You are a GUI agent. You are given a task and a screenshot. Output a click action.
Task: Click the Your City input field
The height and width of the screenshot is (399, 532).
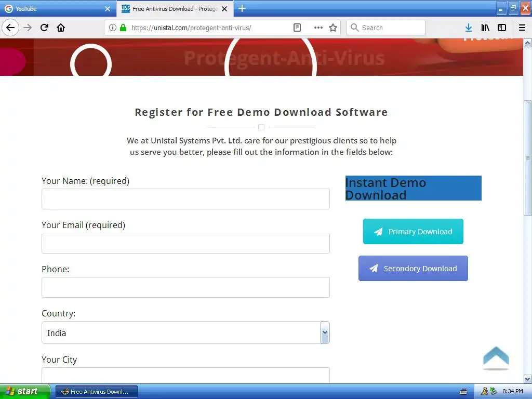coord(185,375)
